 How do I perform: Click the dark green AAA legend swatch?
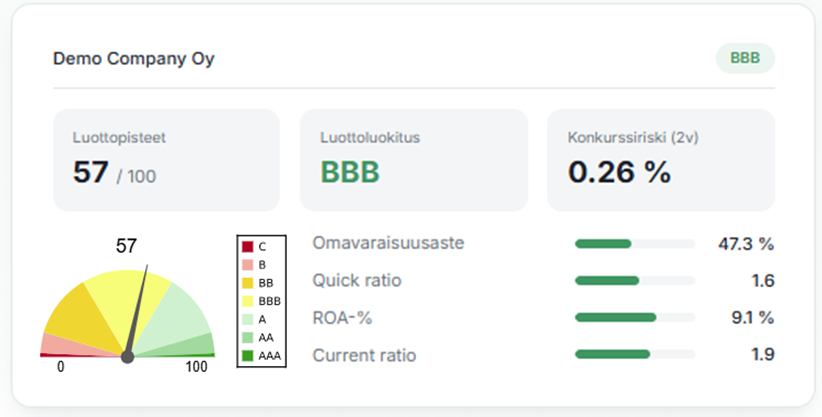click(247, 355)
